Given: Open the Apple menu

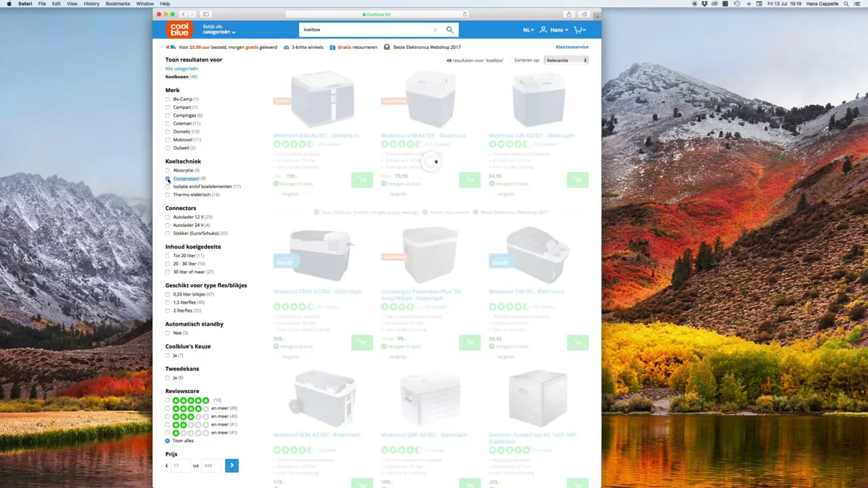Looking at the screenshot, I should click(x=9, y=3).
